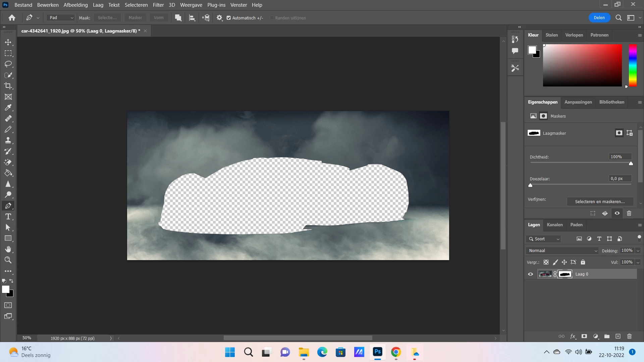
Task: Select the Crop tool
Action: (x=8, y=86)
